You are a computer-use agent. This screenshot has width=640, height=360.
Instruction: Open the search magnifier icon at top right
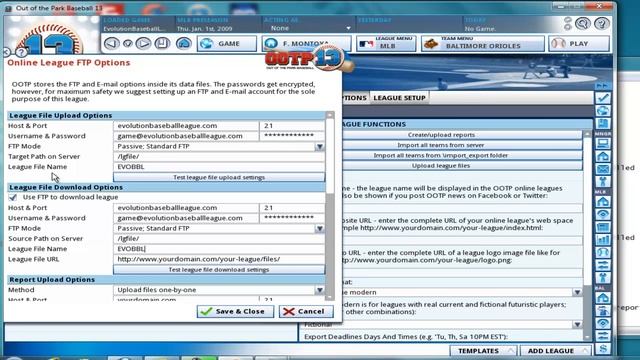click(x=582, y=24)
